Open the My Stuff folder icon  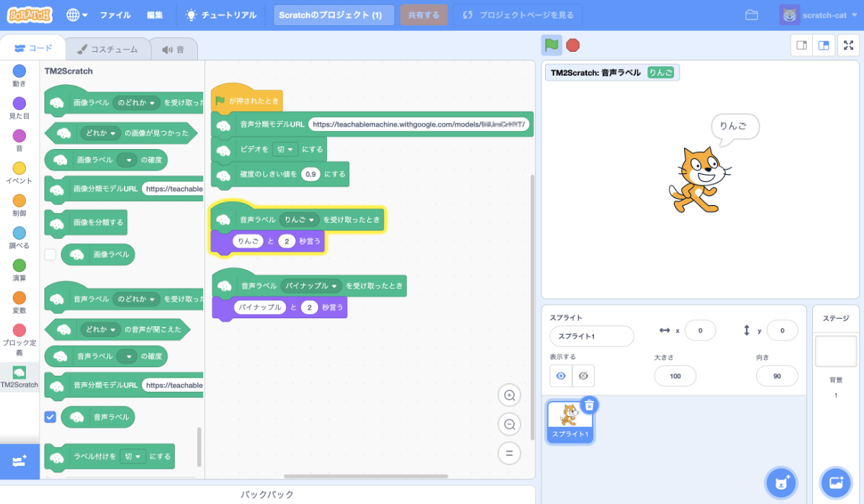coord(752,15)
